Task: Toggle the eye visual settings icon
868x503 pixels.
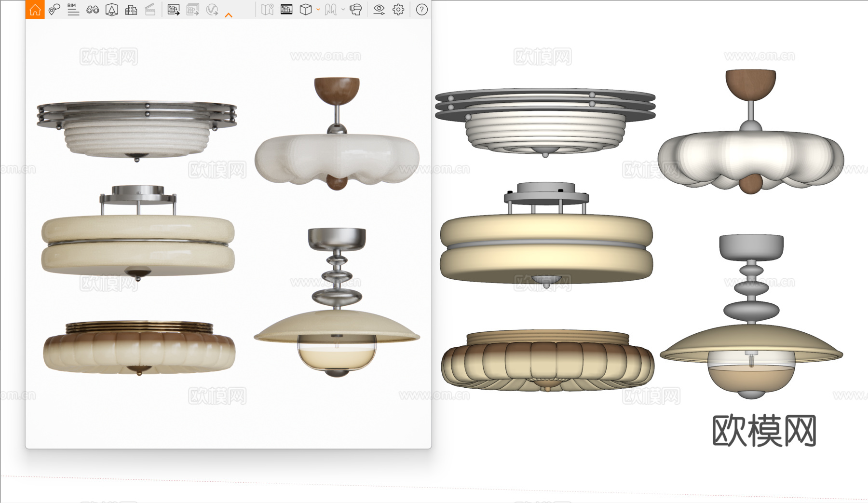Action: tap(379, 10)
